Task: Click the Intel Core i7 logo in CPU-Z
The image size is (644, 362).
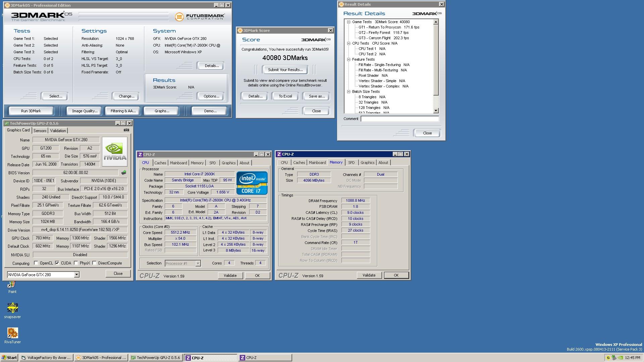Action: (252, 183)
